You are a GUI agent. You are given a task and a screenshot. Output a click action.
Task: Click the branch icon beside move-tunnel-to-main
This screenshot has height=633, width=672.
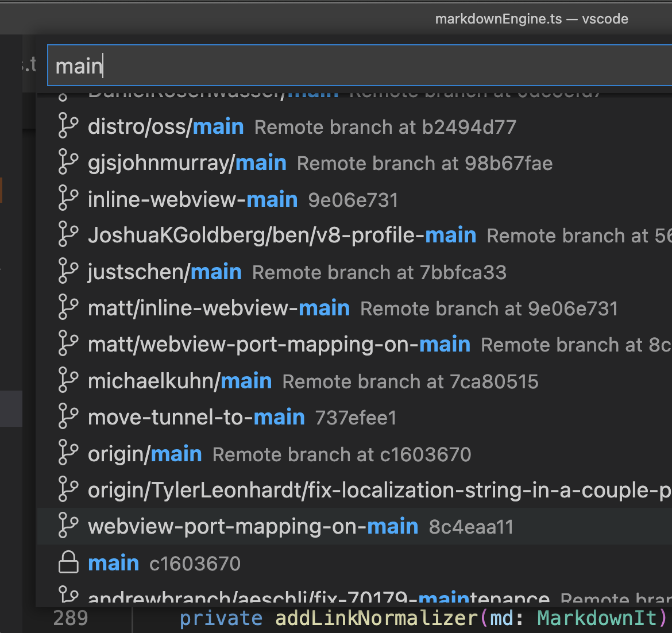pos(68,416)
